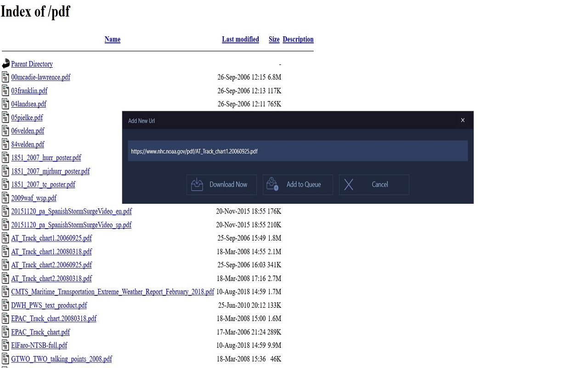Viewport: 588px width, 368px height.
Task: Click the 26-Sep-2006 12:15 date of 00mcadie-lawrence.pdf
Action: pos(242,77)
